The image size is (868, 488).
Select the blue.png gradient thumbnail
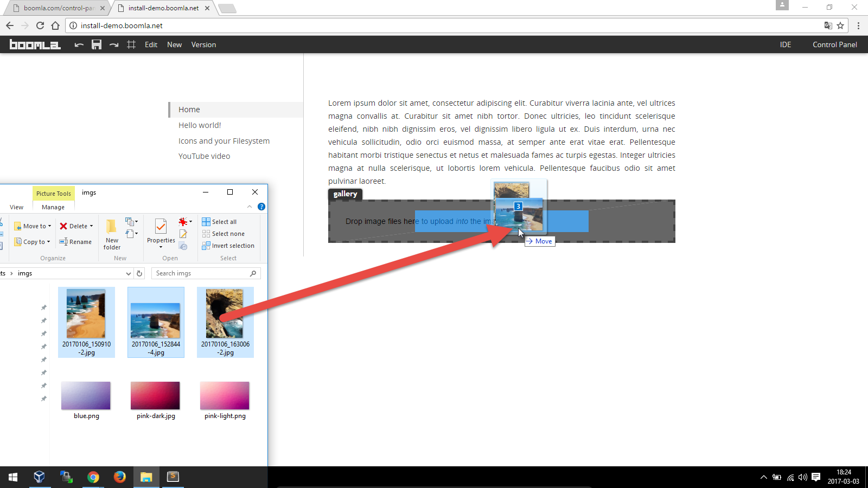point(86,396)
